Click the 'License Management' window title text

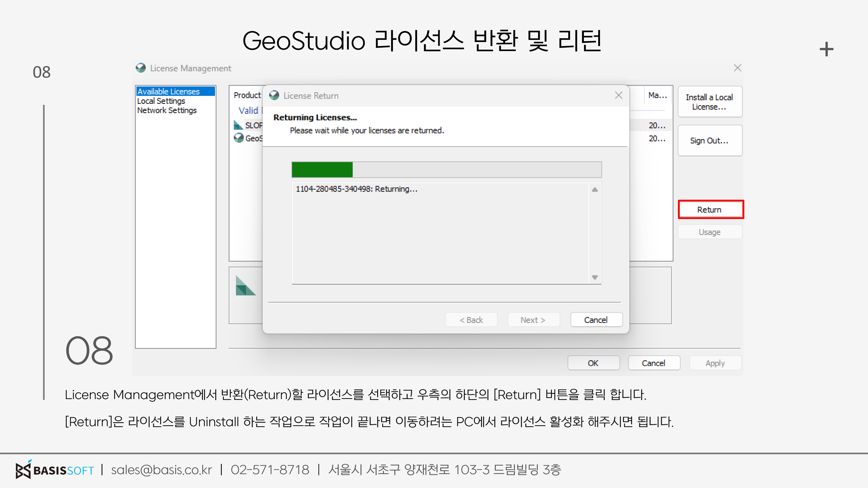(x=191, y=68)
